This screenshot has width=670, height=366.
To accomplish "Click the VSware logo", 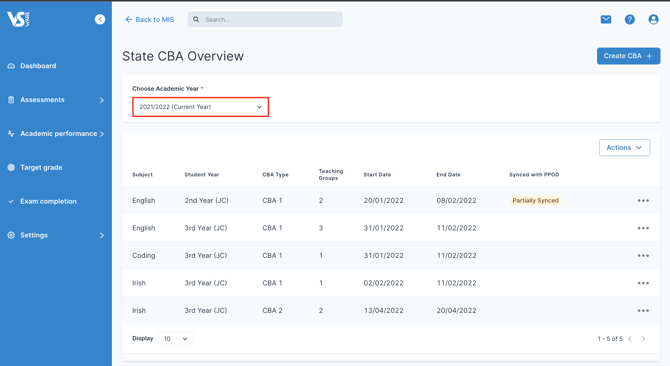I will click(x=18, y=19).
